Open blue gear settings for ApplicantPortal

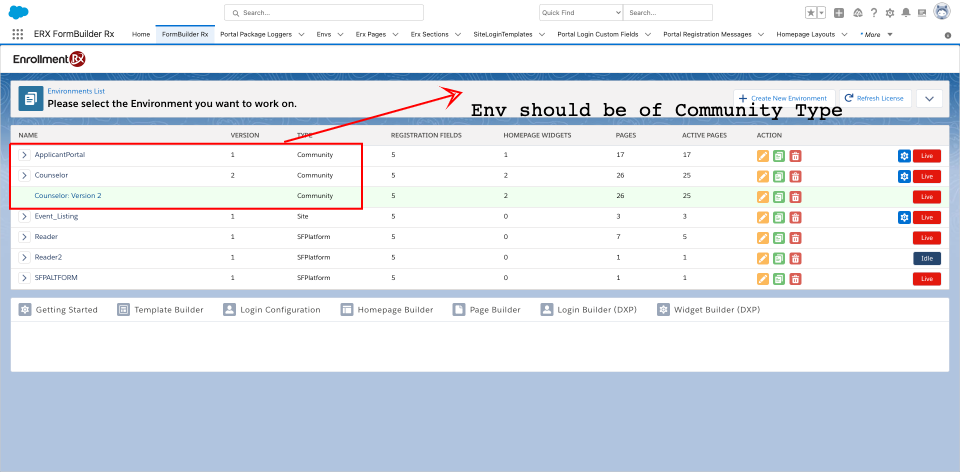(x=904, y=156)
